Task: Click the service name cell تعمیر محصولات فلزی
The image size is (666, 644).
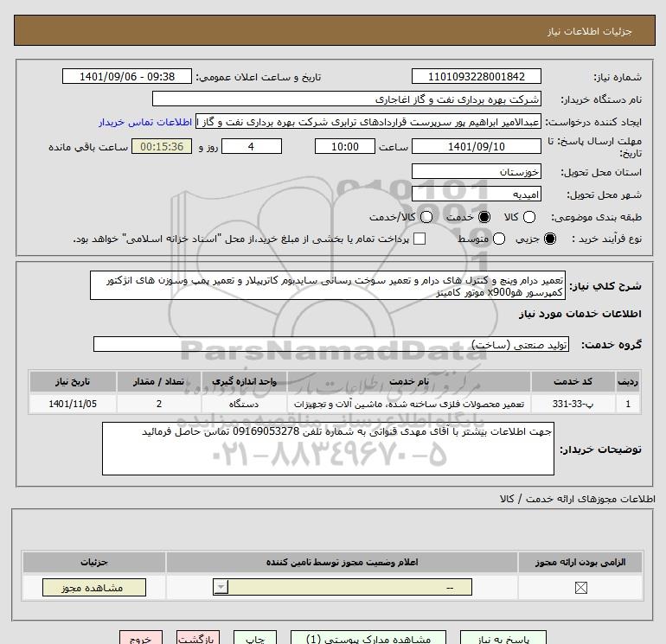Action: coord(409,404)
